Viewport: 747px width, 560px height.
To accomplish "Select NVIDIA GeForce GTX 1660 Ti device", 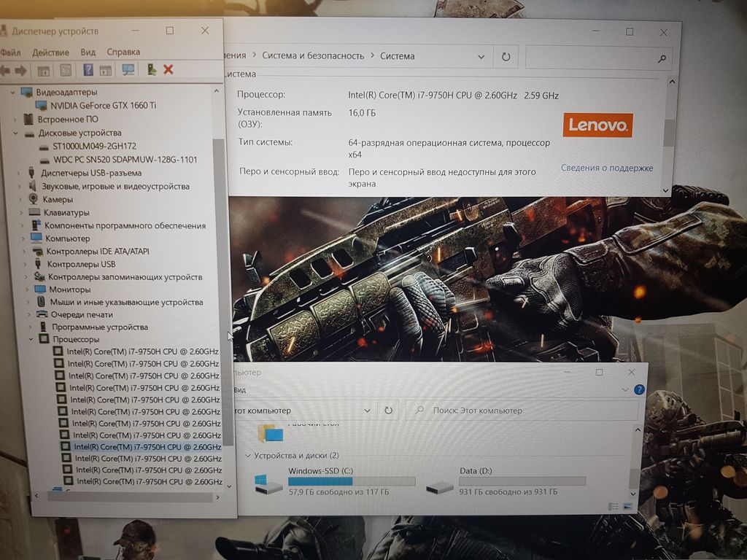I will (x=103, y=106).
